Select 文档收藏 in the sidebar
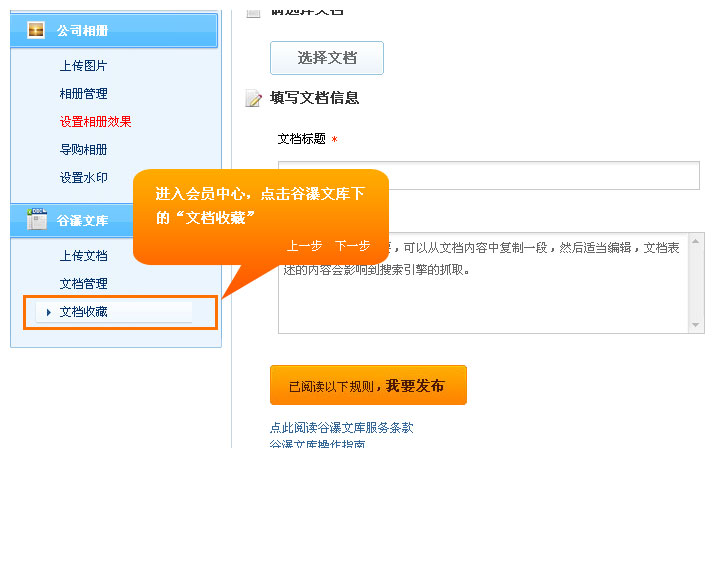This screenshot has height=585, width=725. pos(83,312)
